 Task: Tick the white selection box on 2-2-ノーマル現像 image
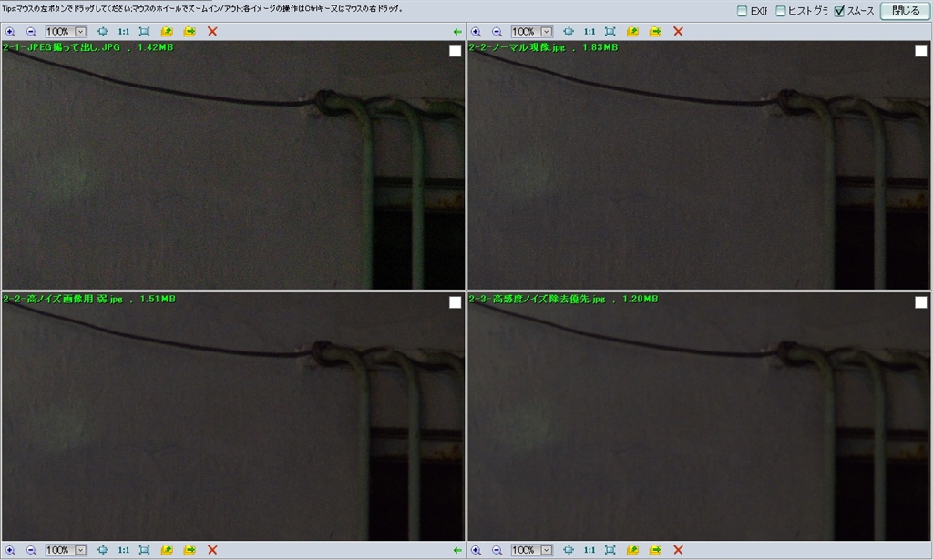coord(920,51)
